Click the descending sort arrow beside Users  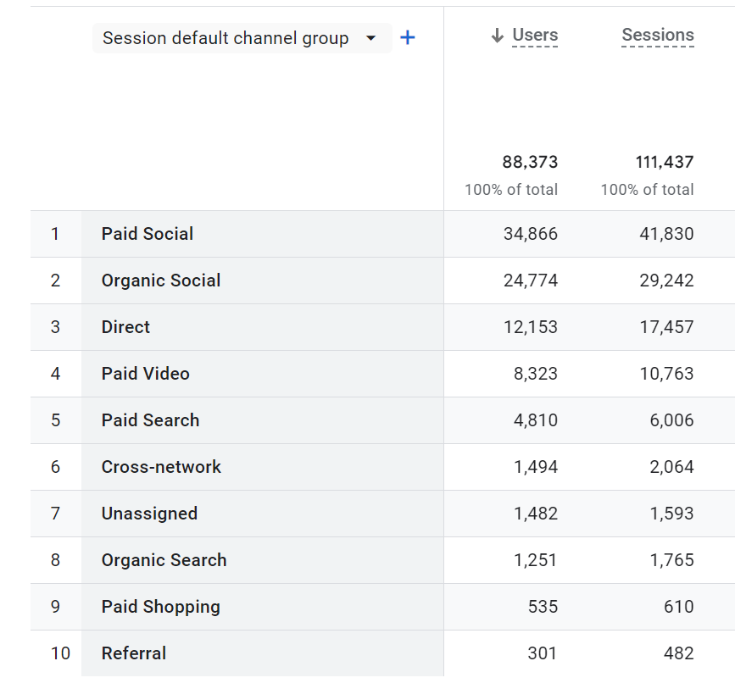click(x=498, y=35)
